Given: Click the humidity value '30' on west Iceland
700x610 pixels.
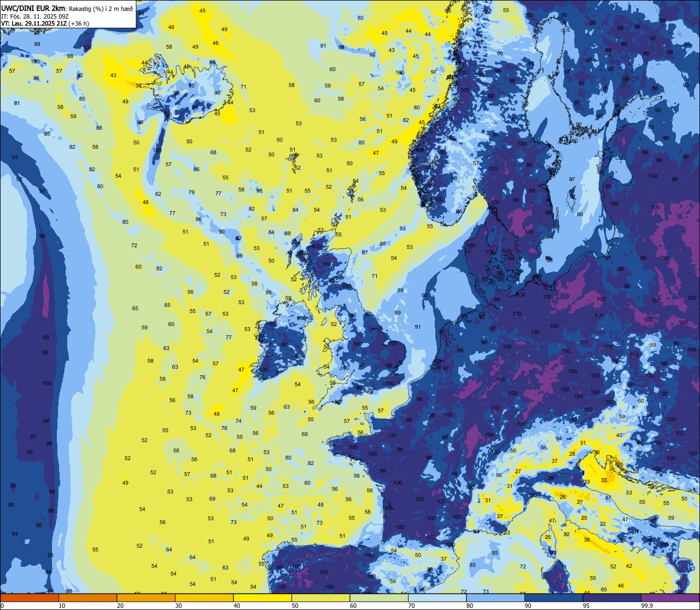Looking at the screenshot, I should coord(138,86).
